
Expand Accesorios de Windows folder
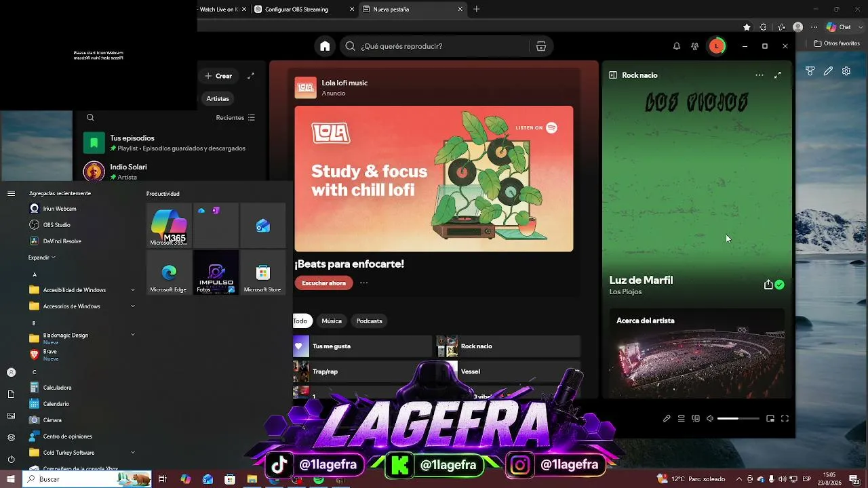(82, 306)
